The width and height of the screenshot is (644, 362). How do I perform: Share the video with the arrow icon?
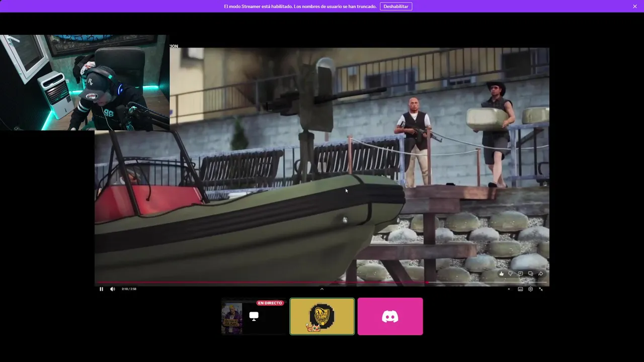click(x=541, y=274)
